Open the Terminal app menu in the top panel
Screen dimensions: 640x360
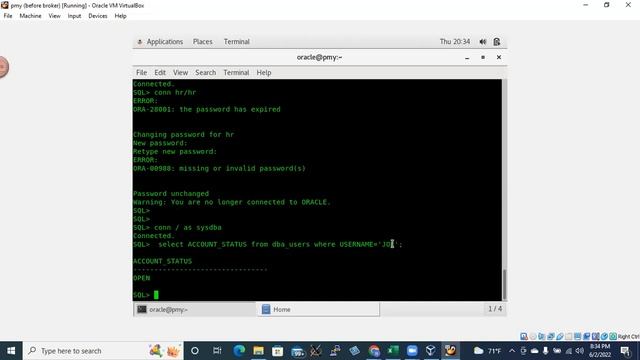coord(236,42)
